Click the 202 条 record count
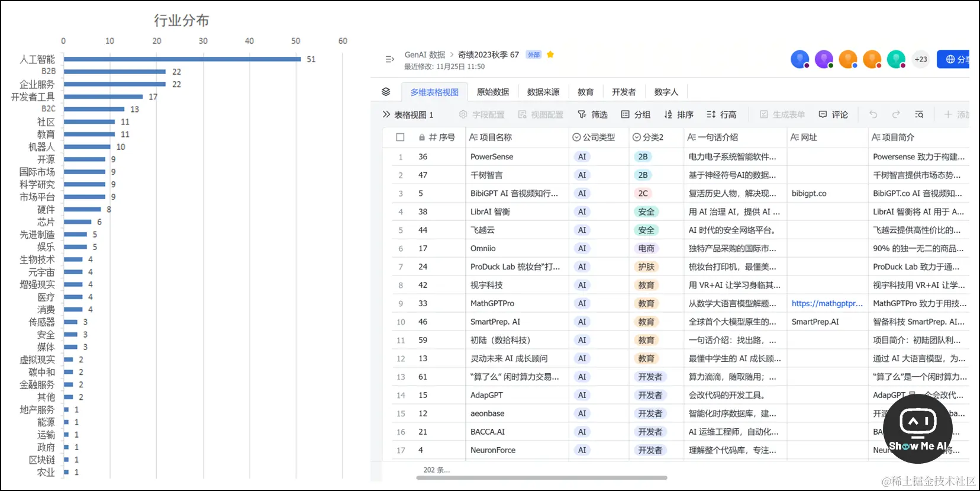 coord(436,470)
